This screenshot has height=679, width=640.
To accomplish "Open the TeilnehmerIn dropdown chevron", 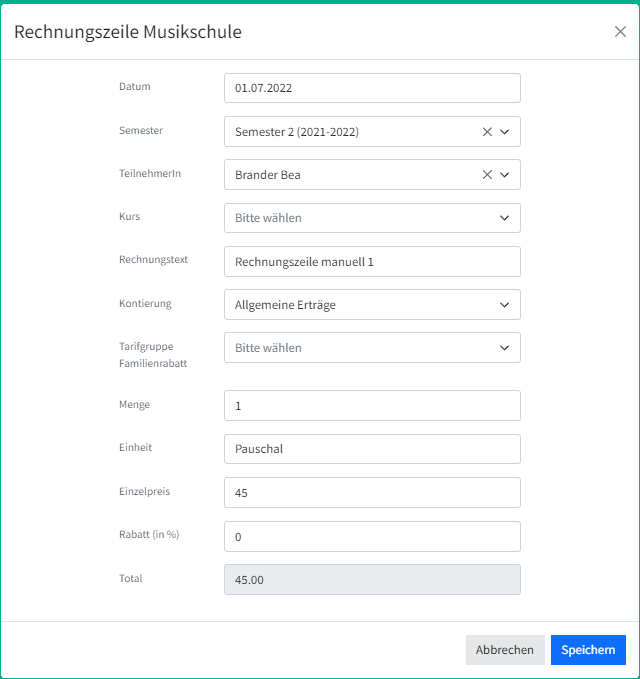I will click(504, 175).
